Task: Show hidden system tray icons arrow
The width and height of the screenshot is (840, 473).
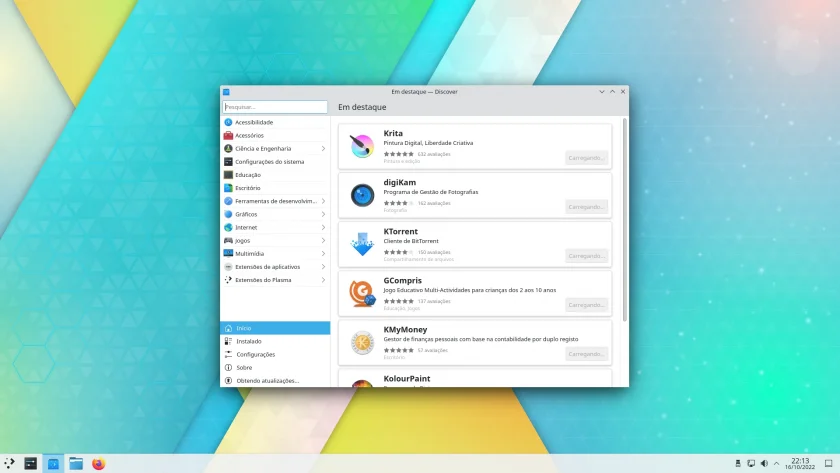Action: point(777,463)
